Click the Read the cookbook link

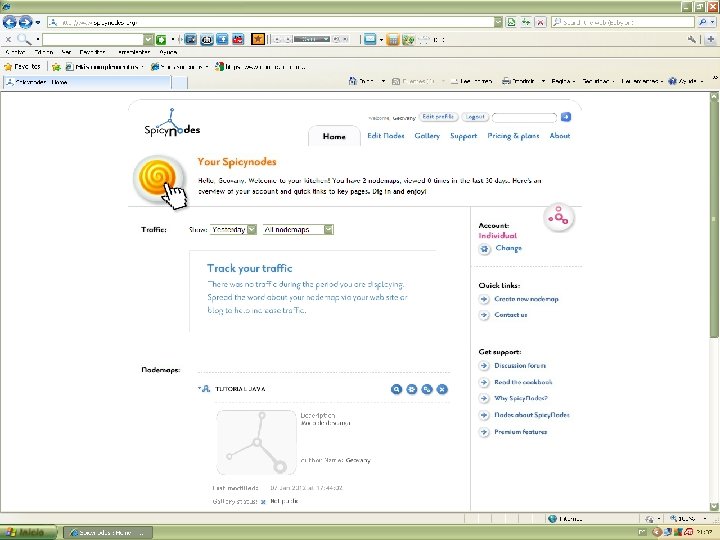[523, 382]
